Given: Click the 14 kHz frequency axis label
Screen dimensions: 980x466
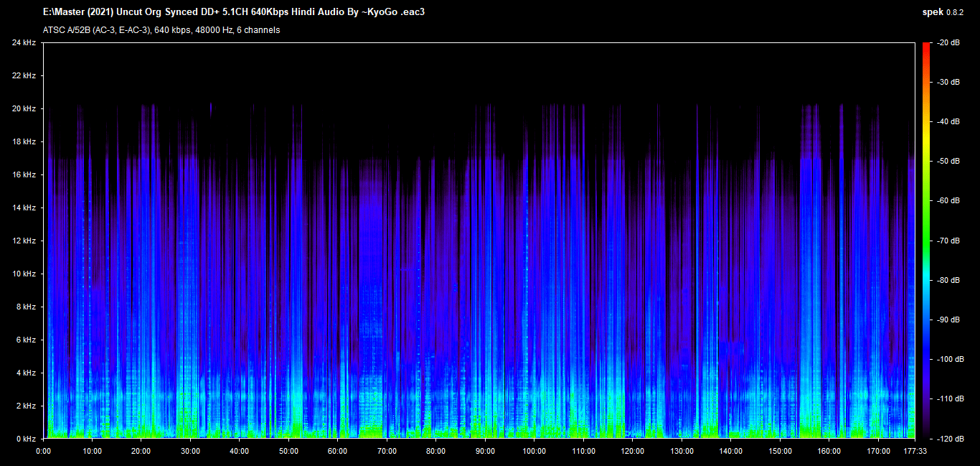Looking at the screenshot, I should (24, 208).
